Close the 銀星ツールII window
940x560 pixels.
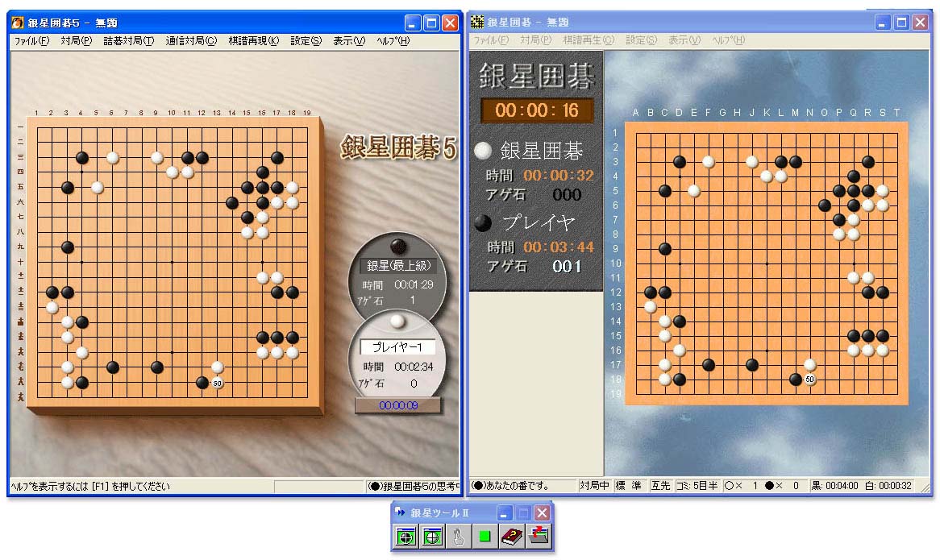542,513
